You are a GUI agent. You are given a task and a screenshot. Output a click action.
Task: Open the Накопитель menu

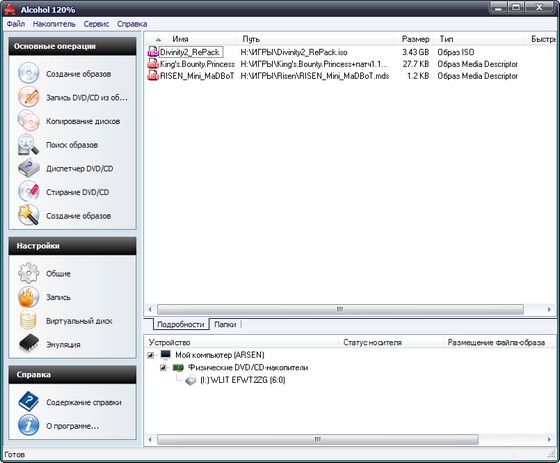tap(54, 24)
